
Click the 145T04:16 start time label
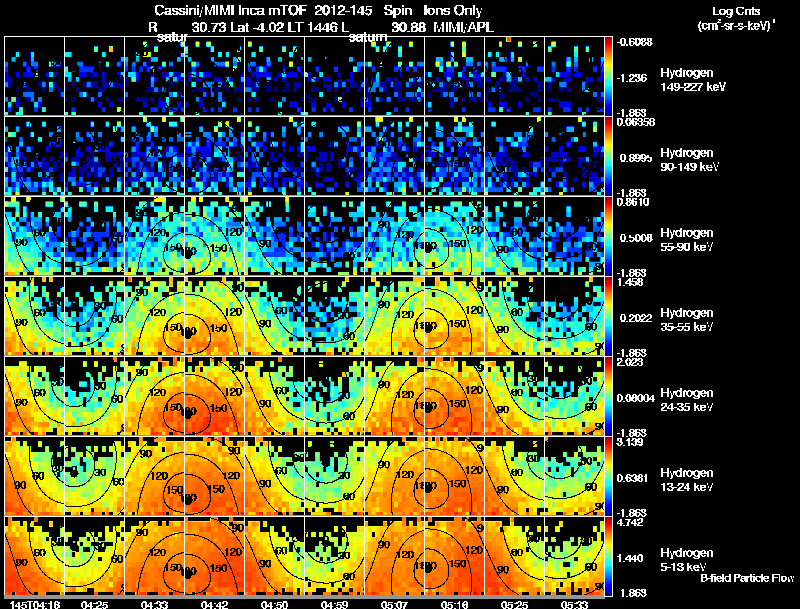pos(35,605)
